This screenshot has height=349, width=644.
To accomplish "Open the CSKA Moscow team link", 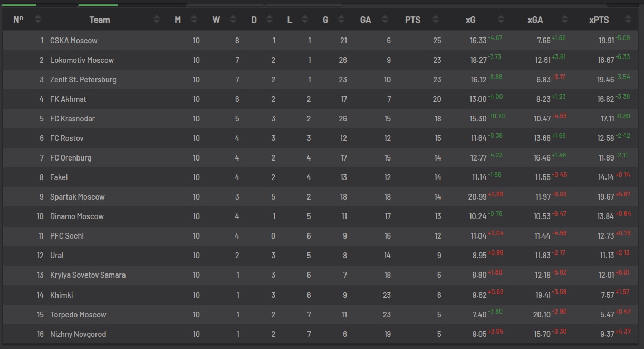I will coord(74,40).
